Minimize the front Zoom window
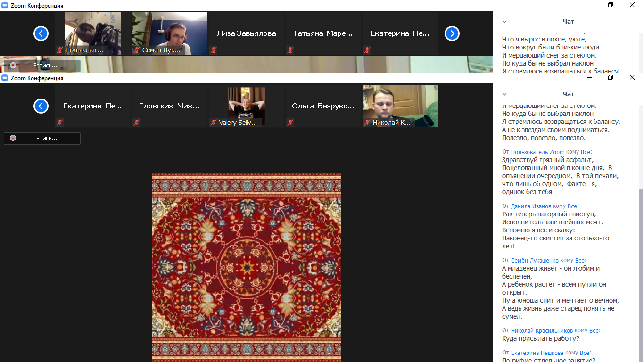This screenshot has width=644, height=362. (x=589, y=77)
